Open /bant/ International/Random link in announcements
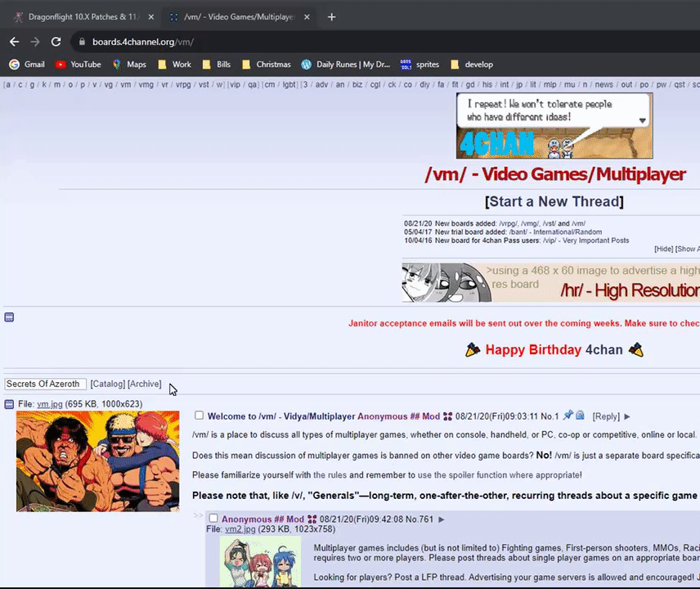700x589 pixels. coord(555,232)
